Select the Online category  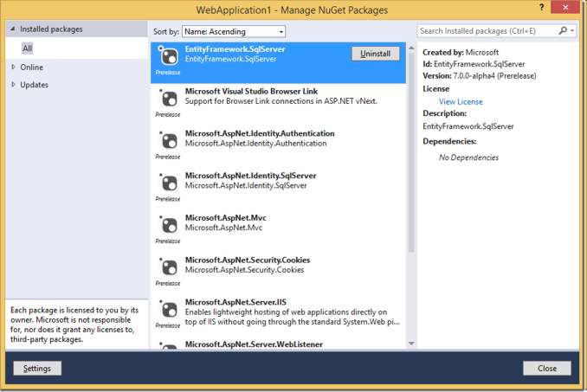[31, 67]
